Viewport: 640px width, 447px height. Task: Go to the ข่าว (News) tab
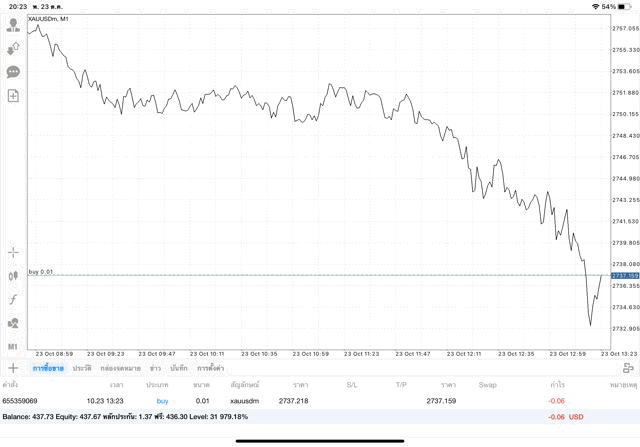point(155,368)
